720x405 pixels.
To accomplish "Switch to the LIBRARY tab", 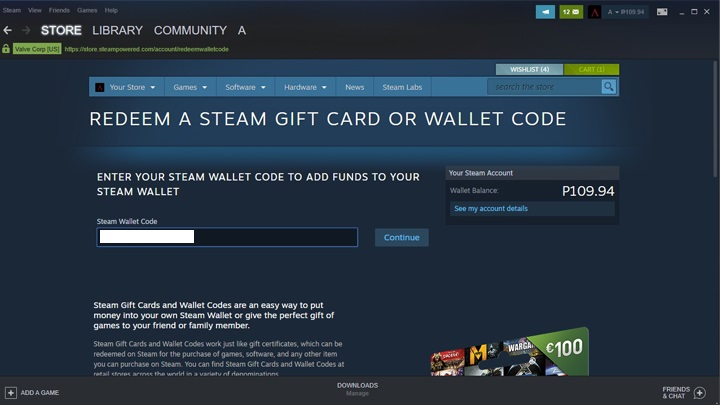I will coord(118,30).
